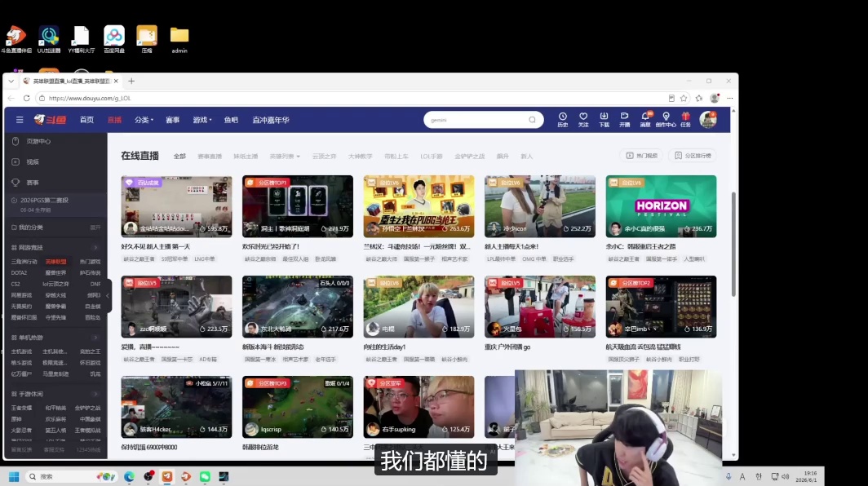Click the Edge icon in the taskbar

point(129,476)
